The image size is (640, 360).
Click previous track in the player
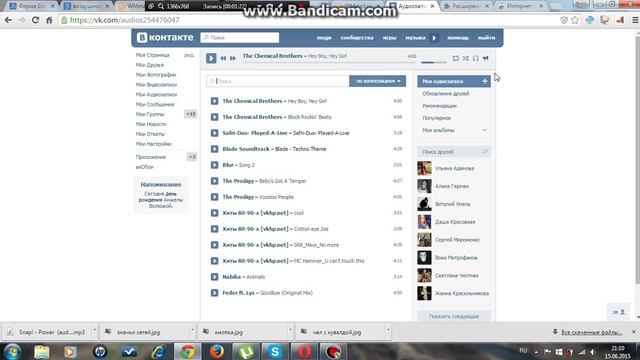(x=223, y=58)
